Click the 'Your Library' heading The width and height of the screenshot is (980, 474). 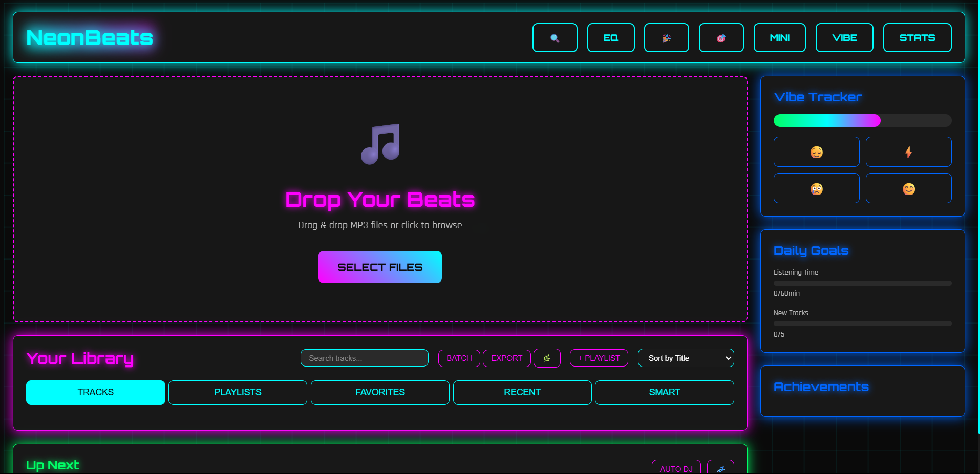click(x=80, y=358)
